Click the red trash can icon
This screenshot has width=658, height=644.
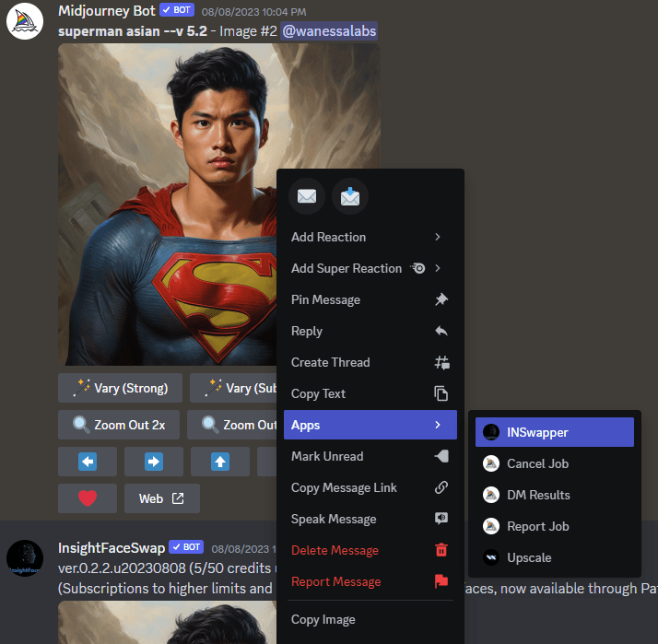click(441, 550)
